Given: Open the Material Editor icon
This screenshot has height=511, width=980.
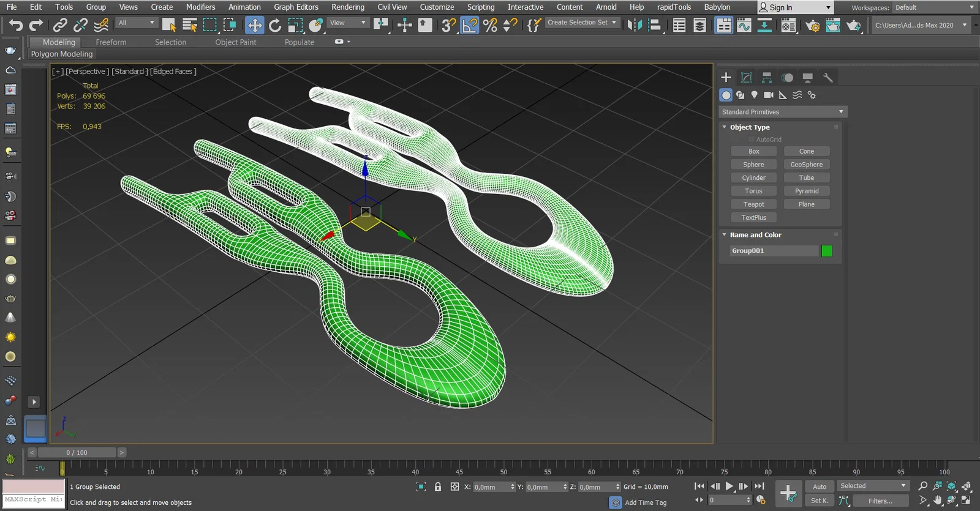Looking at the screenshot, I should point(788,25).
